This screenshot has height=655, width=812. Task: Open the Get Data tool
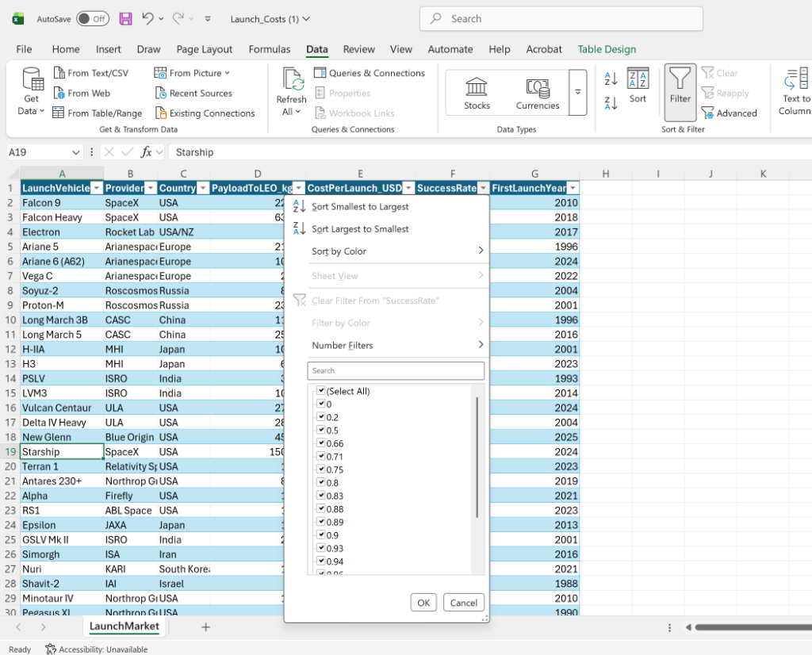(33, 92)
